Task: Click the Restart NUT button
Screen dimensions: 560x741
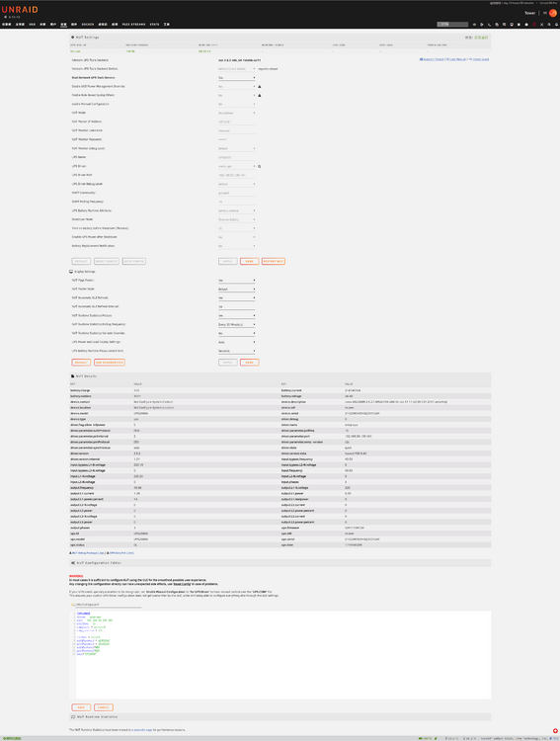Action: tap(274, 262)
